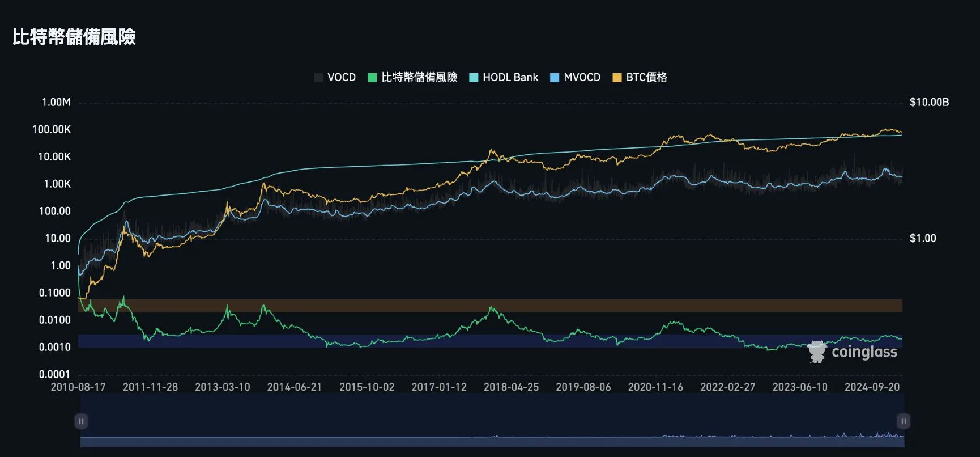Click the 2018-04-25 date axis label
Viewport: 980px width, 457px height.
[x=511, y=387]
